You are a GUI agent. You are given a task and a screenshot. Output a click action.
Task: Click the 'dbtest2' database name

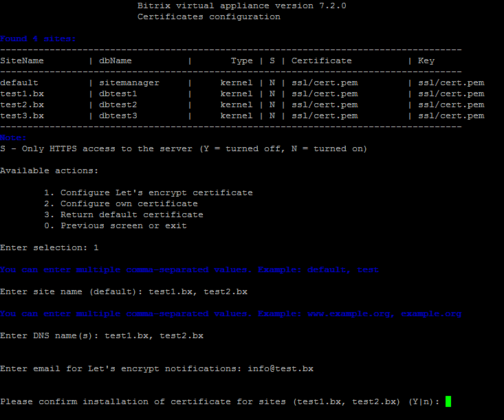pyautogui.click(x=118, y=104)
